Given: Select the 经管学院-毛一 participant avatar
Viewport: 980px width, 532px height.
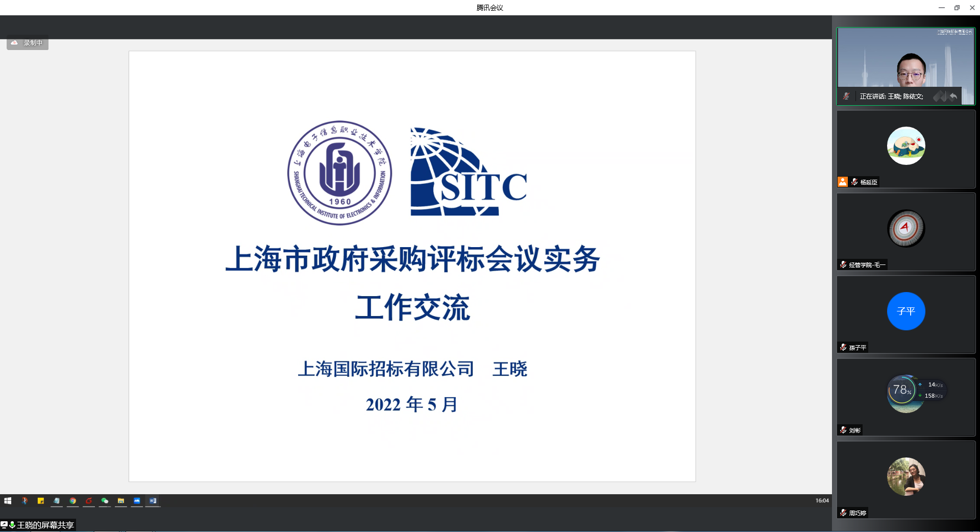Looking at the screenshot, I should (x=906, y=228).
